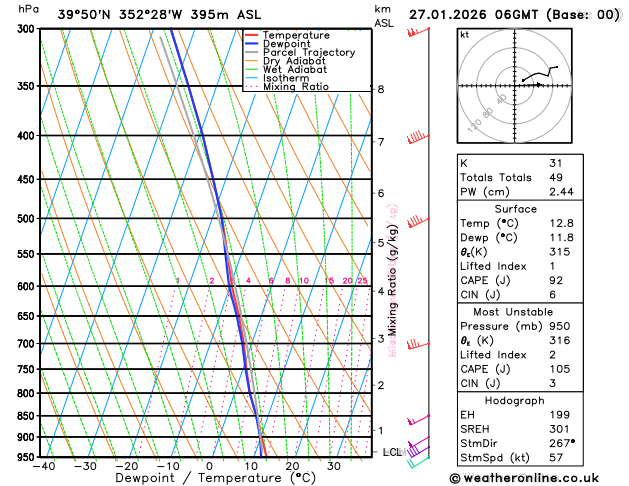The width and height of the screenshot is (629, 486).
Task: Select the Surface Temp value 12.8
Action: pyautogui.click(x=561, y=223)
